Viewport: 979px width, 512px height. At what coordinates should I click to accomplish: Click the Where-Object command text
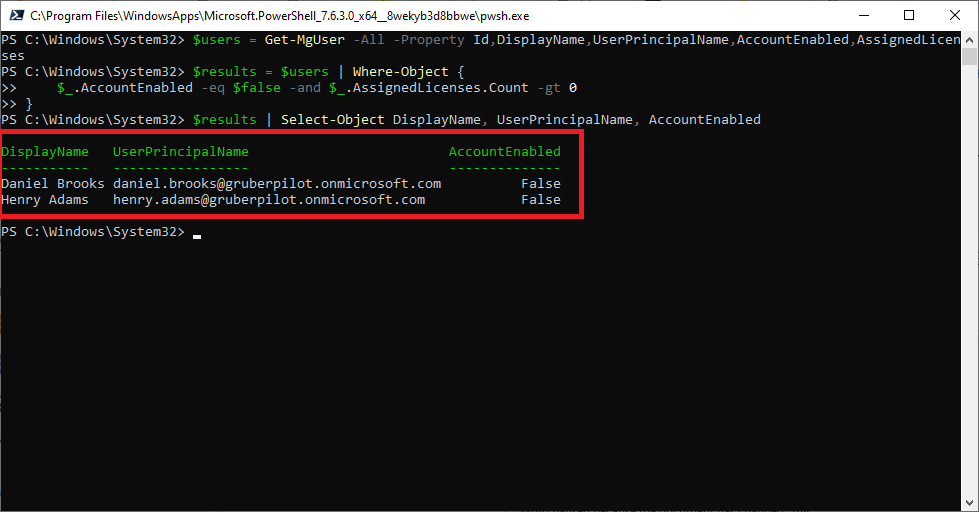400,72
